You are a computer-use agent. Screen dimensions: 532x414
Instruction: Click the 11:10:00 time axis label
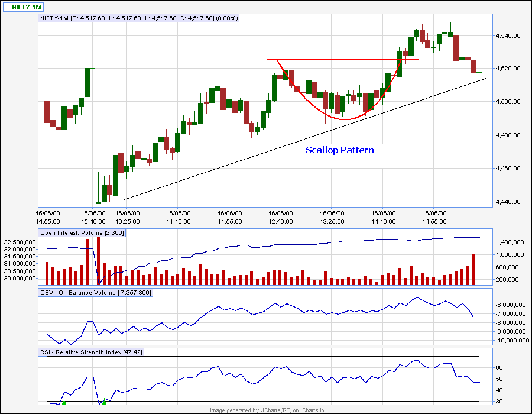(179, 222)
